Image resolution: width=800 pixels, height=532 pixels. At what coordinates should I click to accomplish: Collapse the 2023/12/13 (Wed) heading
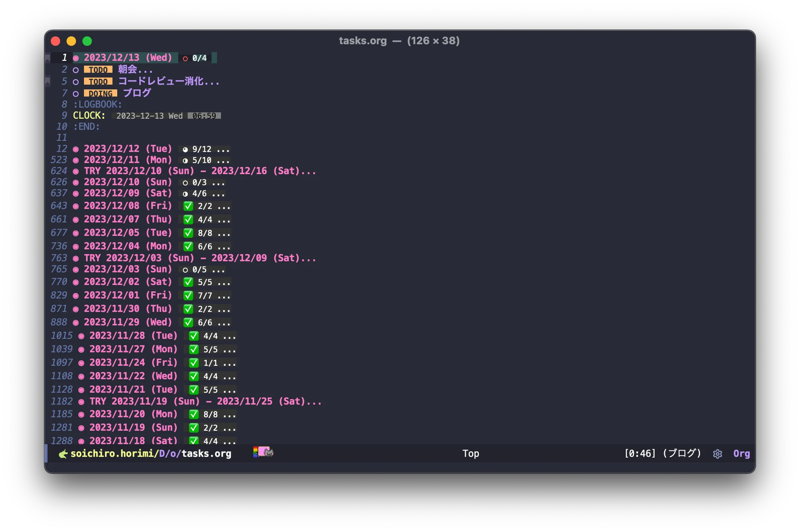(128, 58)
